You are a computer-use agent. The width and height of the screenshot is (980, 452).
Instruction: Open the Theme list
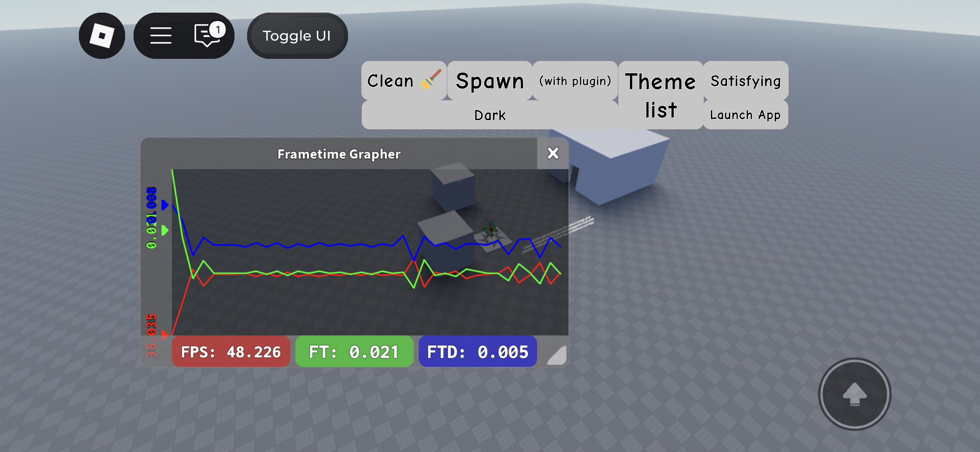(x=660, y=95)
